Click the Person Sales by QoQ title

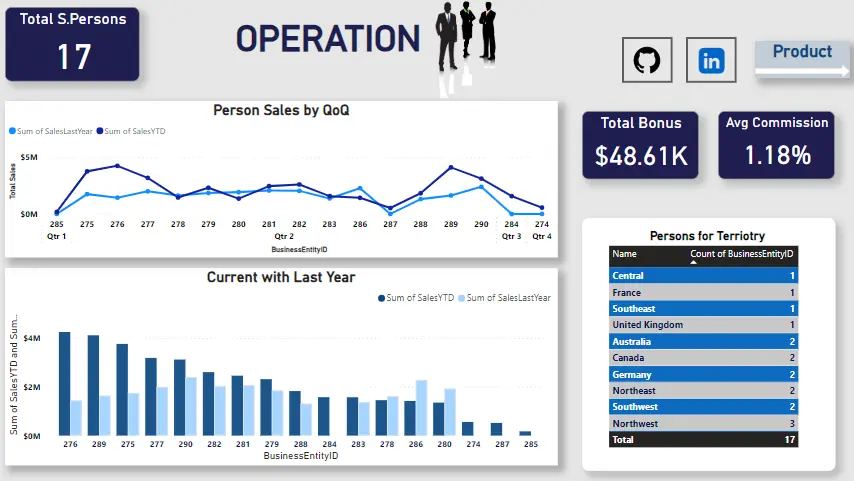pyautogui.click(x=281, y=110)
